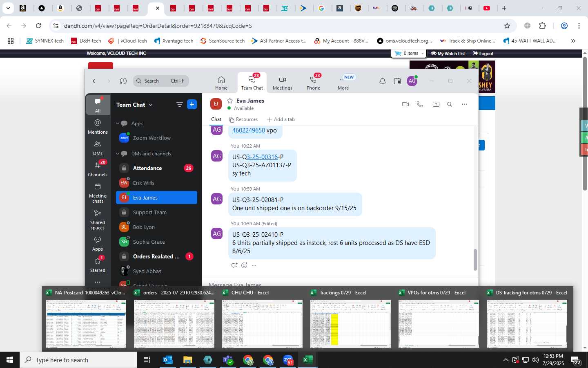Screen dimensions: 588x368
Task: Start a phone call with Eva James
Action: tap(420, 104)
